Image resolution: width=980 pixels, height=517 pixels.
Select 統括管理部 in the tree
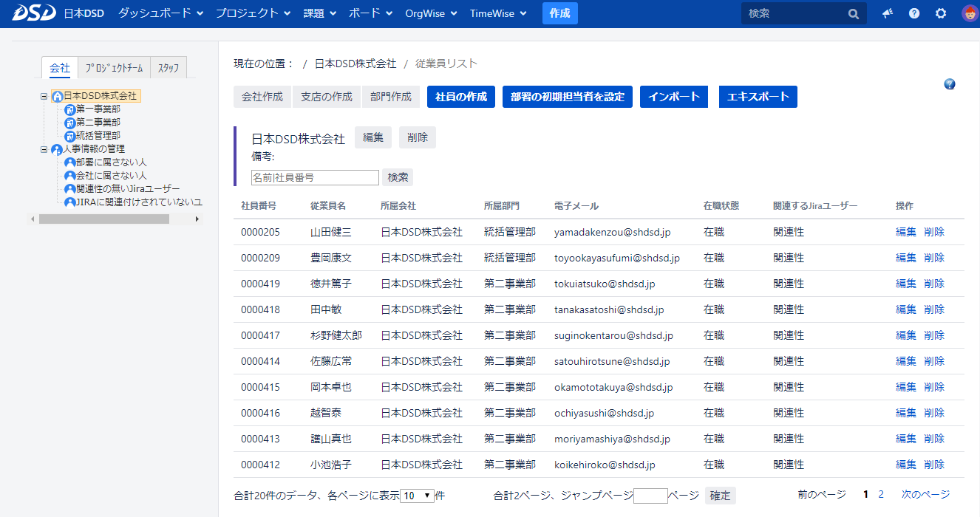tap(98, 136)
